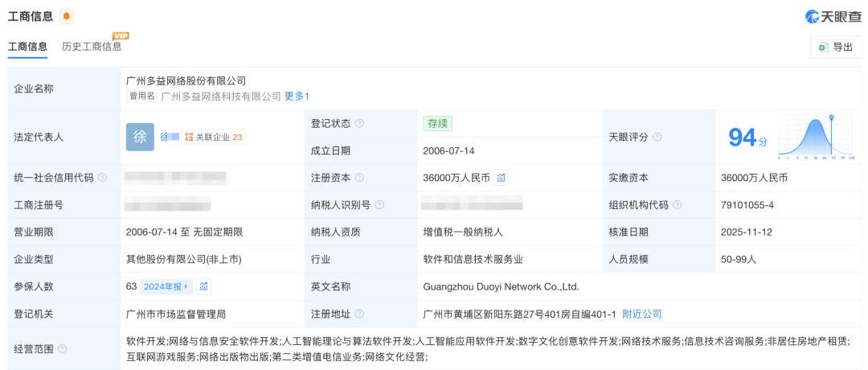
Task: Click the chart icon beside 注册资本 amount
Action: [x=502, y=178]
